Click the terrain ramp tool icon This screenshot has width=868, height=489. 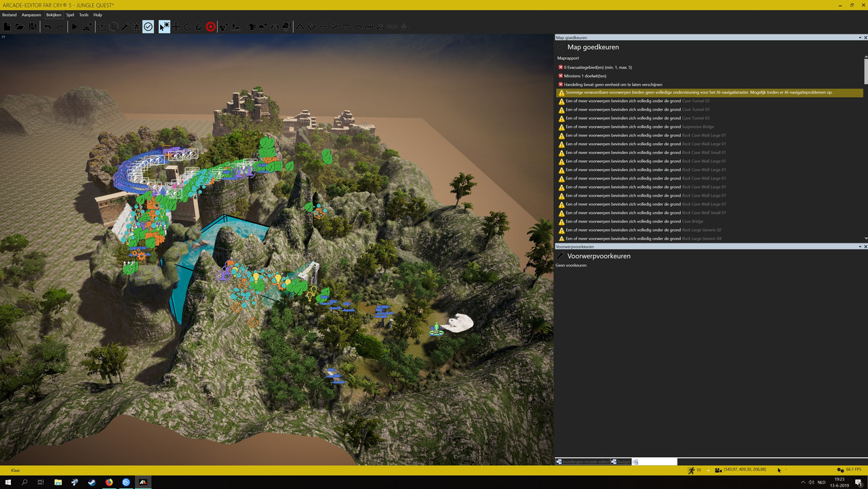coord(334,26)
